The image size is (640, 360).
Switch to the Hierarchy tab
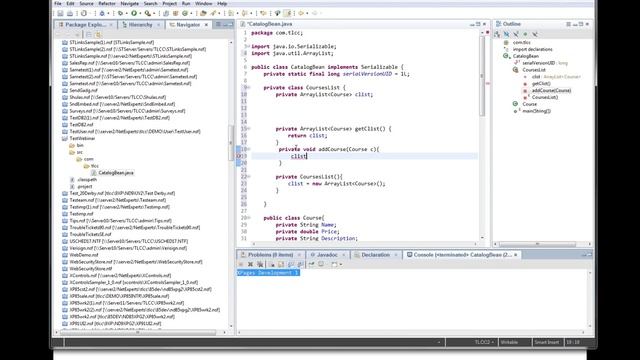[140, 25]
